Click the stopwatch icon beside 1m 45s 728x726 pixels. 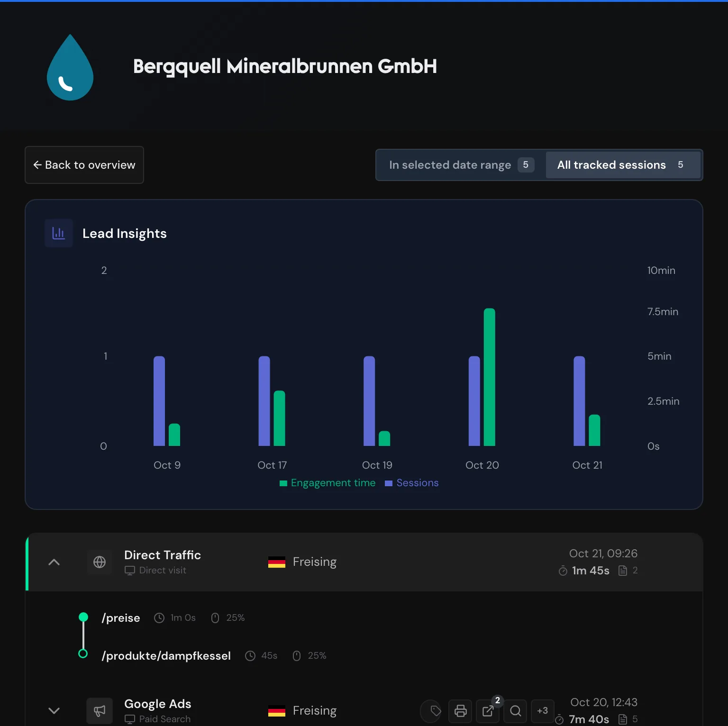tap(563, 571)
